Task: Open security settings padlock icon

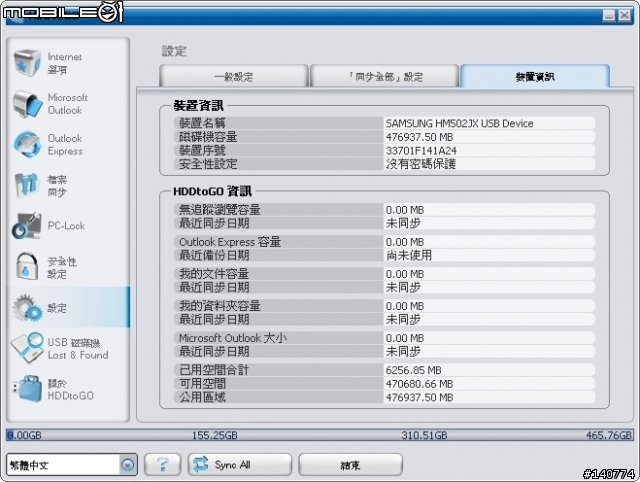Action: (x=27, y=267)
